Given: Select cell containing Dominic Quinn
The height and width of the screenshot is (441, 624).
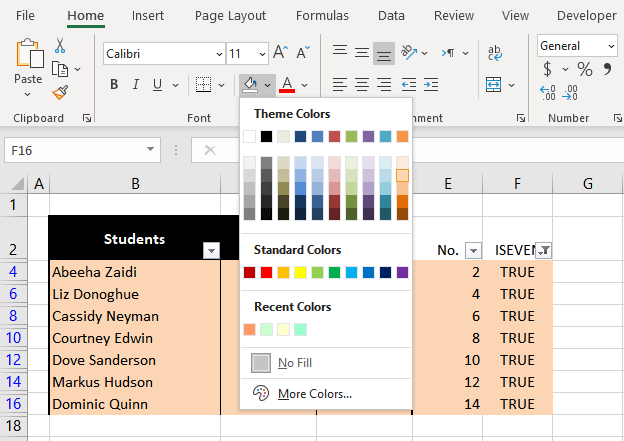Looking at the screenshot, I should click(135, 404).
